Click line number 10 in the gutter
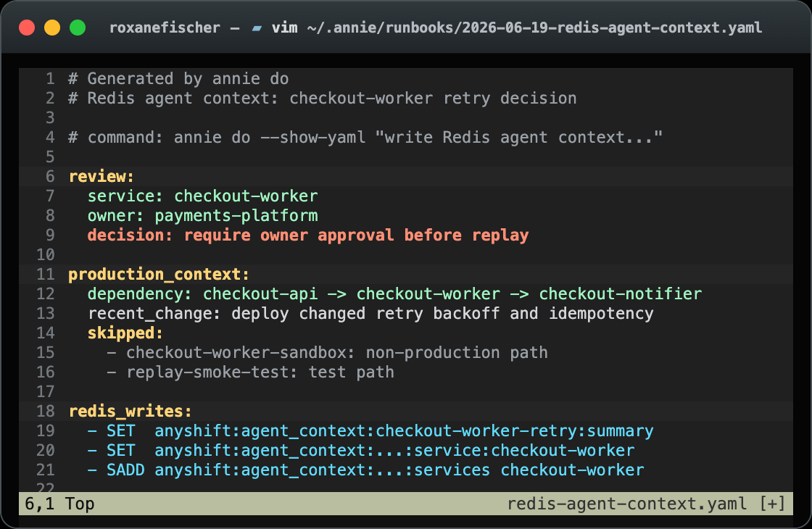The height and width of the screenshot is (529, 812). [46, 254]
